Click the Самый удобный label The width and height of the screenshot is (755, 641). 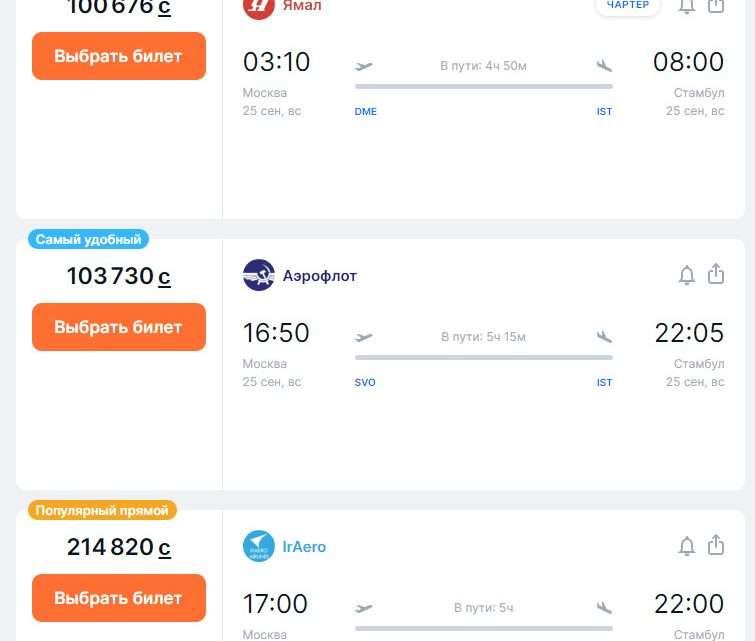(x=89, y=239)
